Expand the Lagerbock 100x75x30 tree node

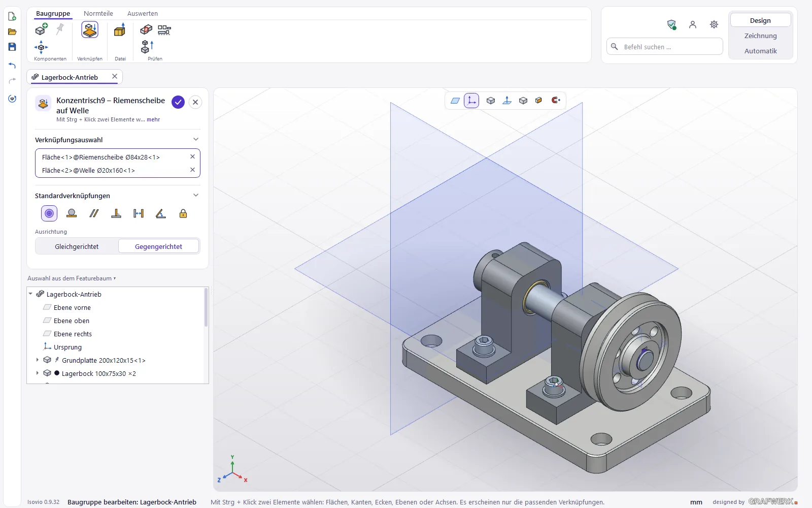coord(37,373)
